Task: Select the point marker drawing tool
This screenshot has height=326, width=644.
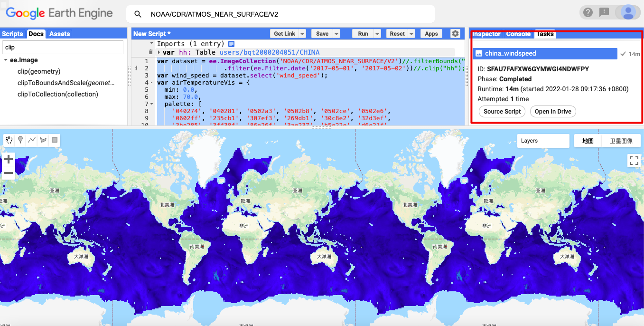Action: point(19,140)
